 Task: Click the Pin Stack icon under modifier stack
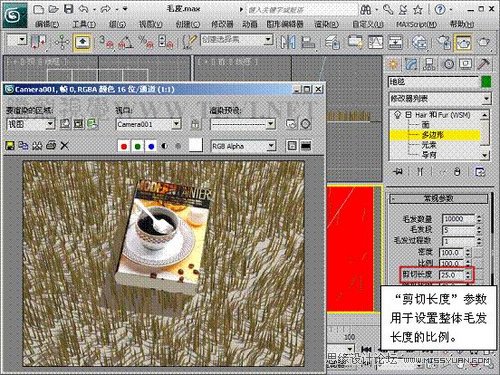click(x=398, y=172)
